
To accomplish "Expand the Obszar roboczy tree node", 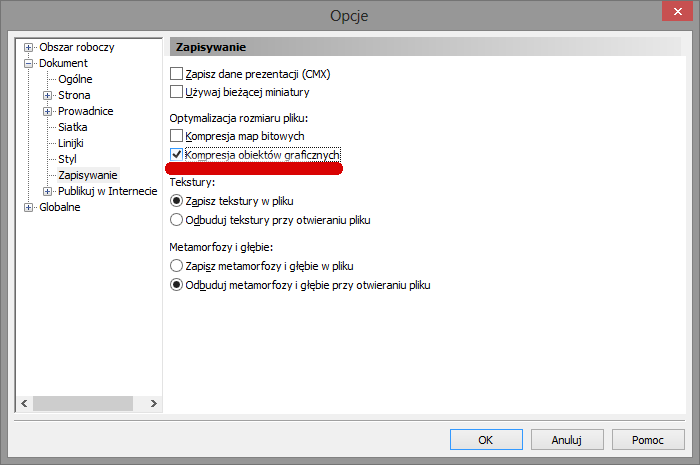I will tap(29, 48).
